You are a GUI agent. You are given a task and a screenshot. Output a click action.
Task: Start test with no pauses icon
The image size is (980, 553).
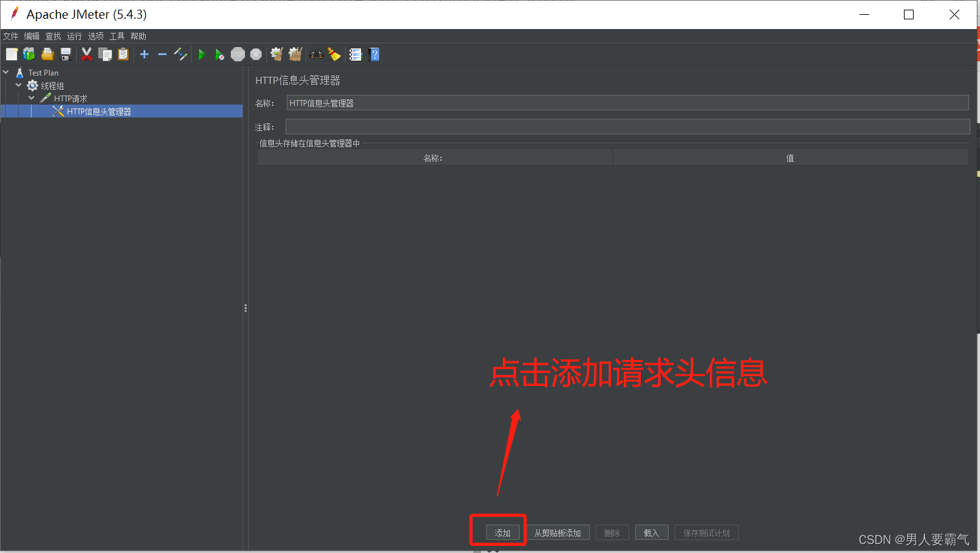point(220,54)
